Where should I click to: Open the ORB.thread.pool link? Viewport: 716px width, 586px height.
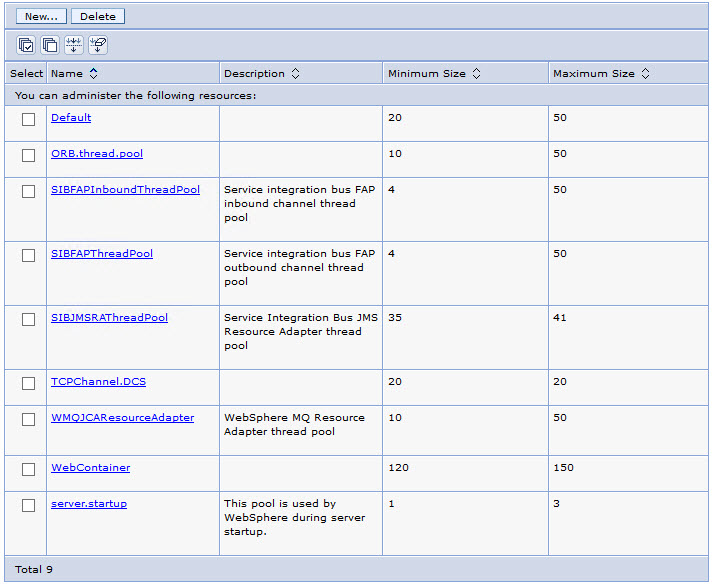97,153
